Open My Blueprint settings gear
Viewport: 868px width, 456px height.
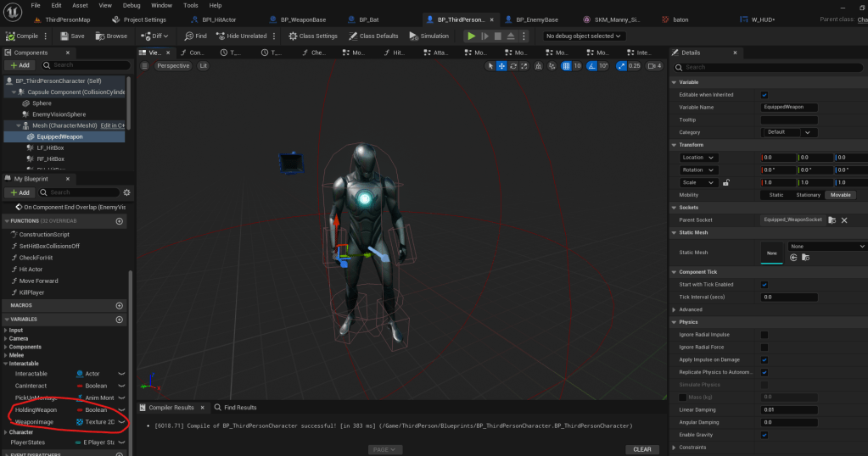click(x=126, y=192)
